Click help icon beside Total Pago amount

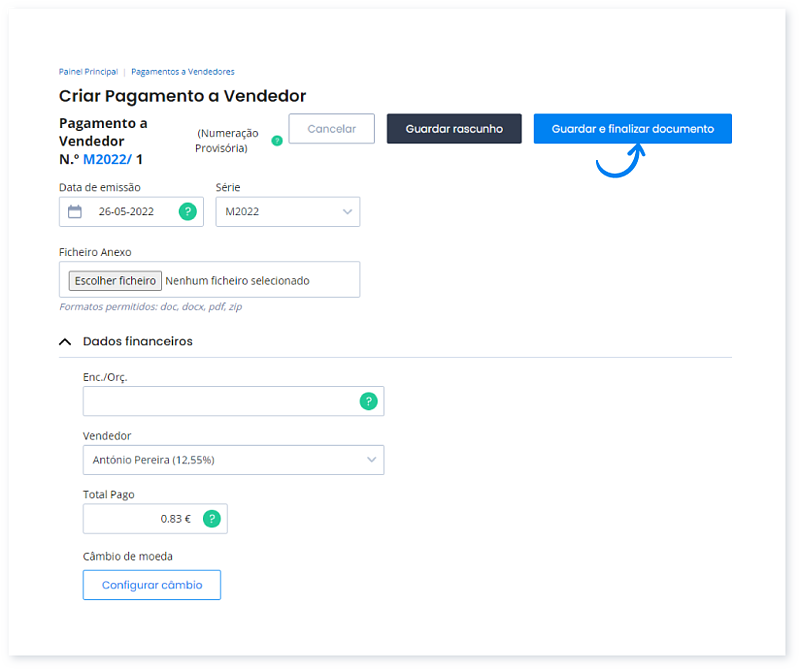[211, 519]
